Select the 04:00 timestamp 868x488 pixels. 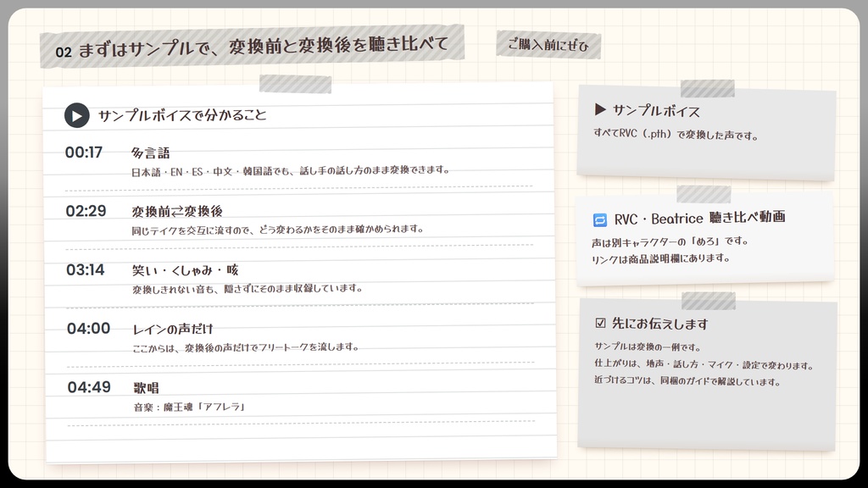[x=88, y=328]
